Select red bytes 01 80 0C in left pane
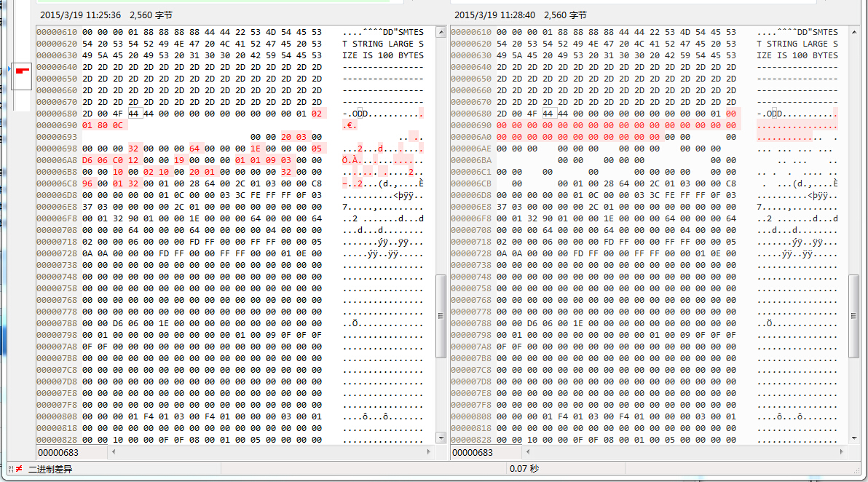Screen dimensions: 868x482 (104, 125)
